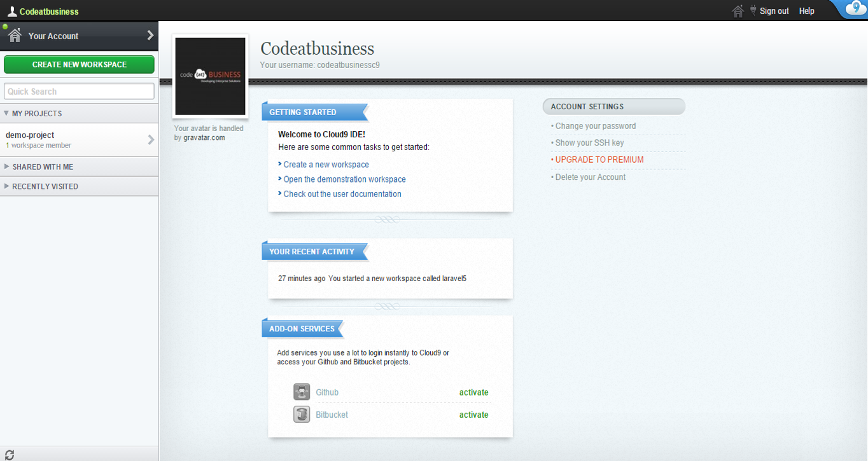
Task: Open the Your Account chevron arrow
Action: (151, 36)
